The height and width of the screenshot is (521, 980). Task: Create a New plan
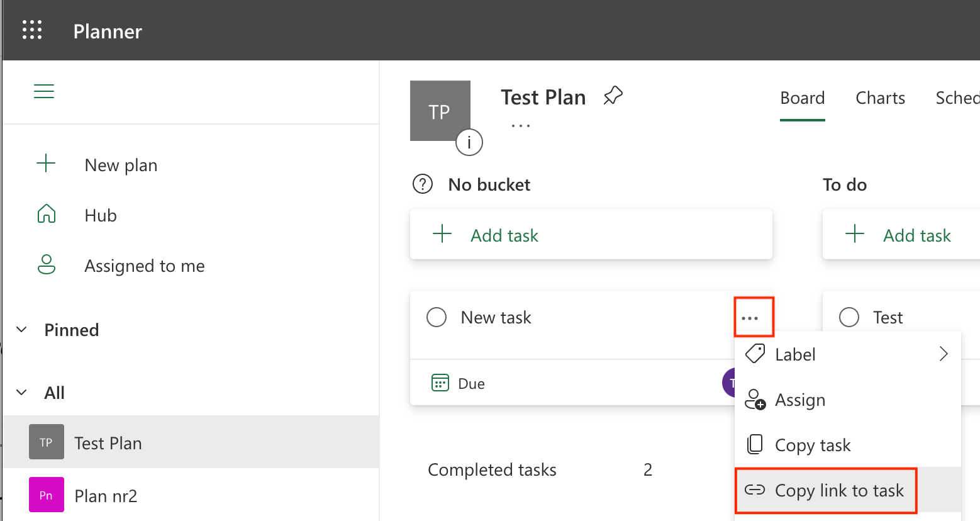click(121, 165)
